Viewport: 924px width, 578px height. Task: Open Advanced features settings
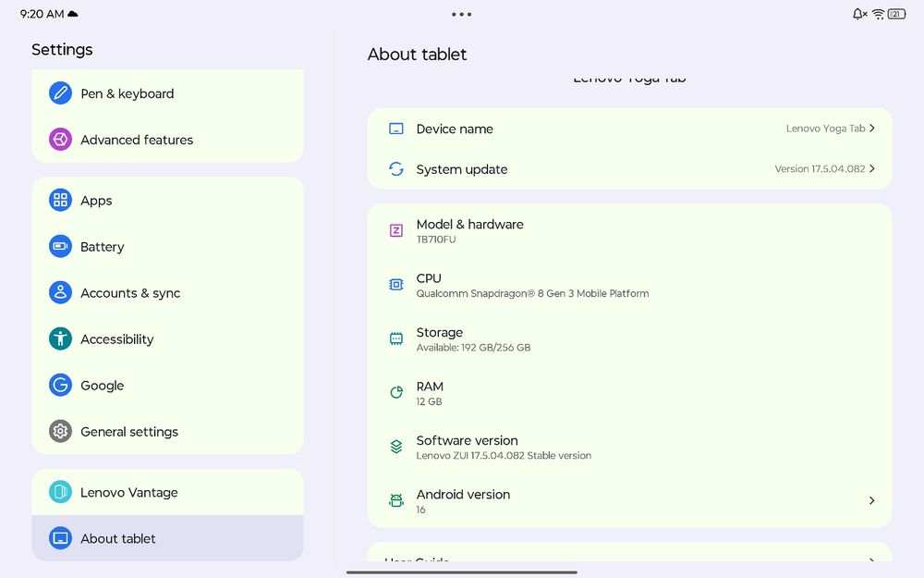pos(168,140)
